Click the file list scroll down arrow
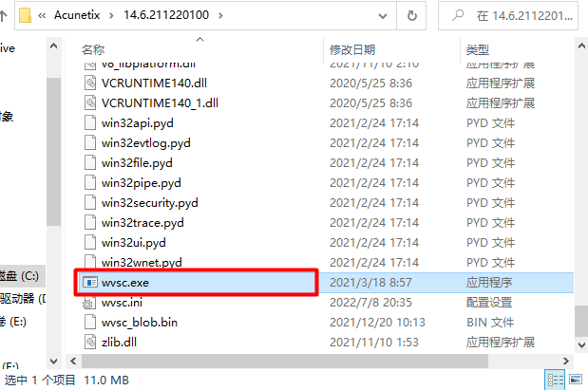 581,344
